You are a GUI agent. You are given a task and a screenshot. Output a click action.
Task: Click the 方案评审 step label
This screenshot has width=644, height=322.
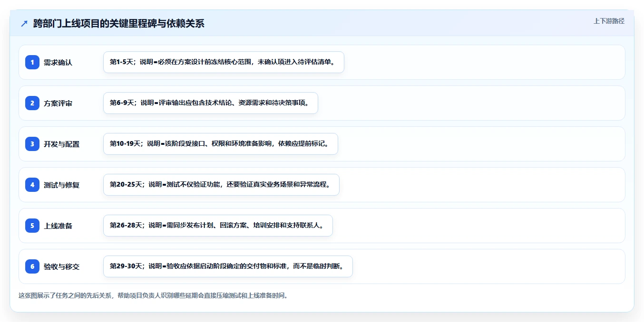(x=58, y=103)
